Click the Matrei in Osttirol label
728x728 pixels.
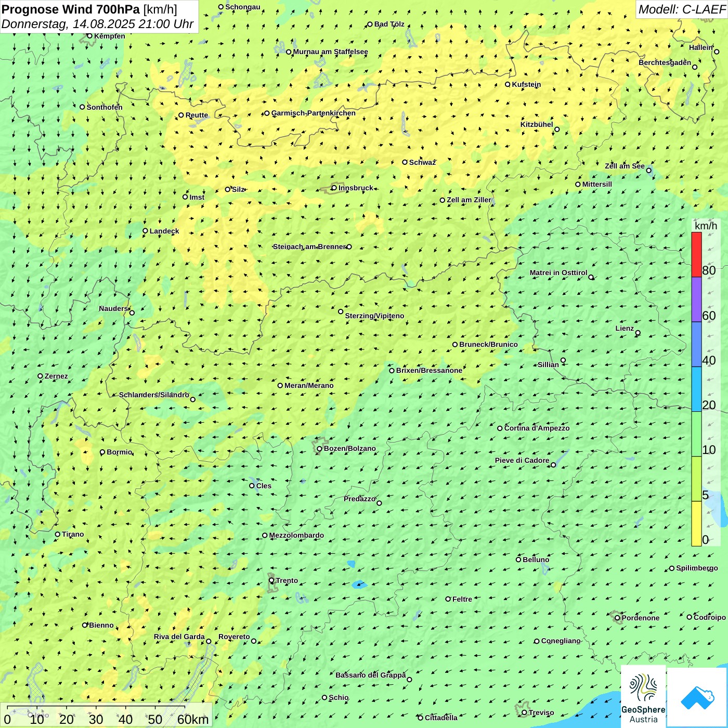click(x=558, y=272)
